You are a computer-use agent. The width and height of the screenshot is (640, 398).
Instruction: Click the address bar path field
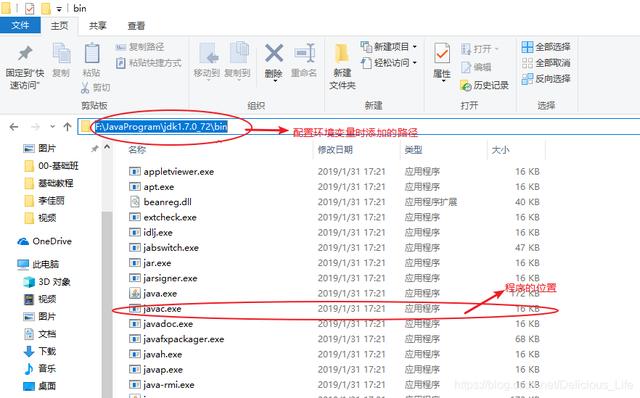tap(358, 127)
